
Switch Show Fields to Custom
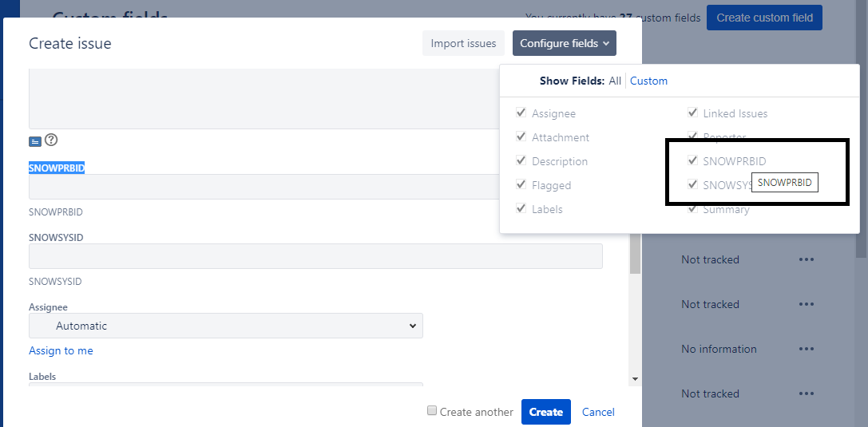[x=648, y=81]
